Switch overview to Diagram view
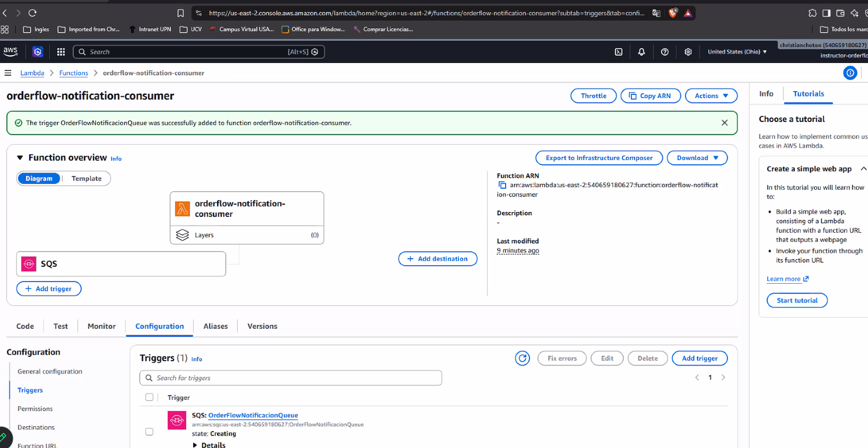This screenshot has width=868, height=448. 39,178
